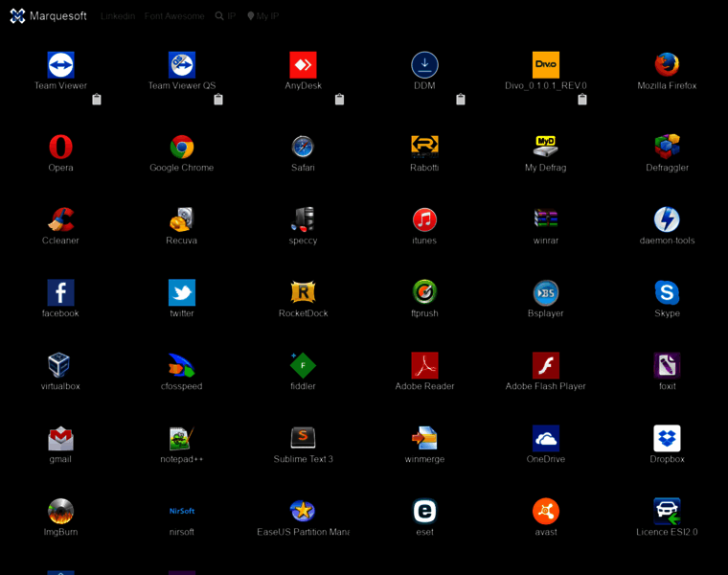This screenshot has width=728, height=575.
Task: Open the foxit icon
Action: pos(668,365)
